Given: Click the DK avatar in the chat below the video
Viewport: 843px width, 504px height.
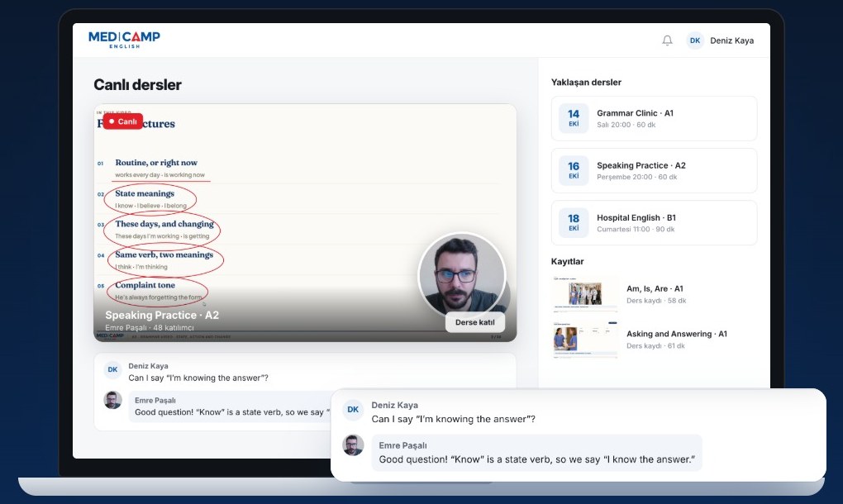Looking at the screenshot, I should pos(112,369).
